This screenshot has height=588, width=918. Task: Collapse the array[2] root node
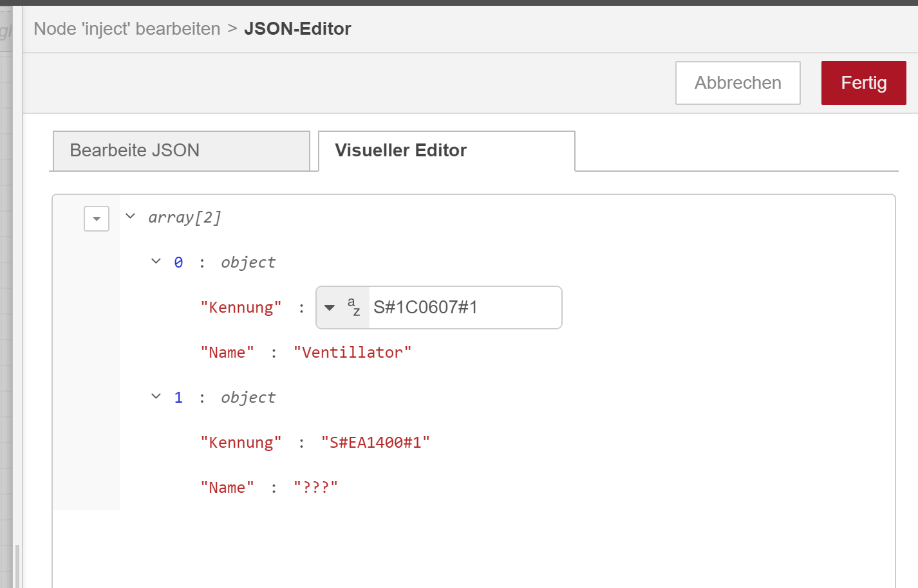[130, 217]
